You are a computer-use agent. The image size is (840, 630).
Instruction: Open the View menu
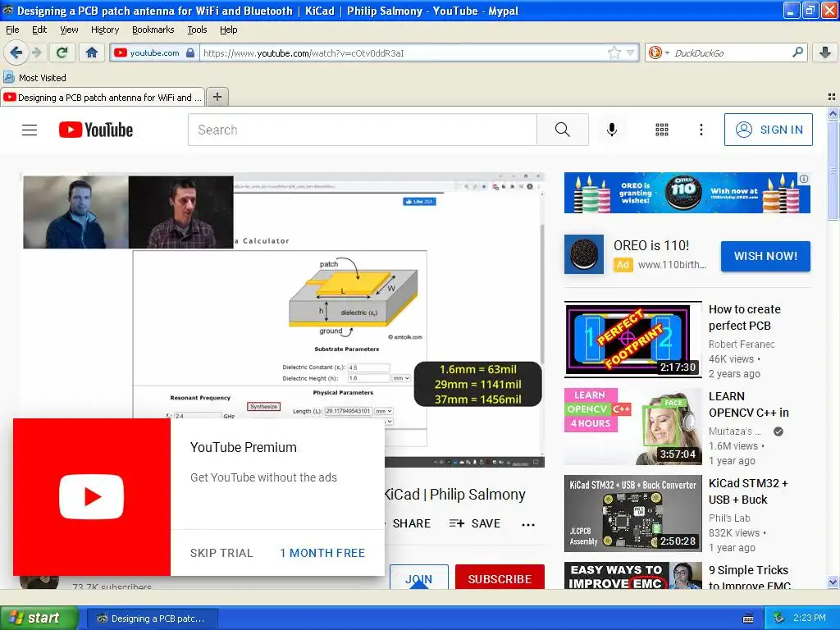tap(69, 30)
